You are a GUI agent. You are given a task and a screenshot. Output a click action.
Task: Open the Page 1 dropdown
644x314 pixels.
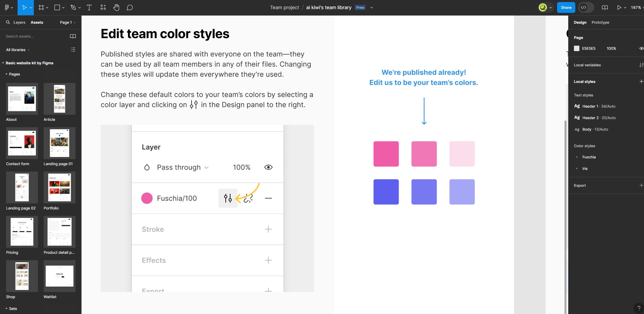tap(68, 22)
